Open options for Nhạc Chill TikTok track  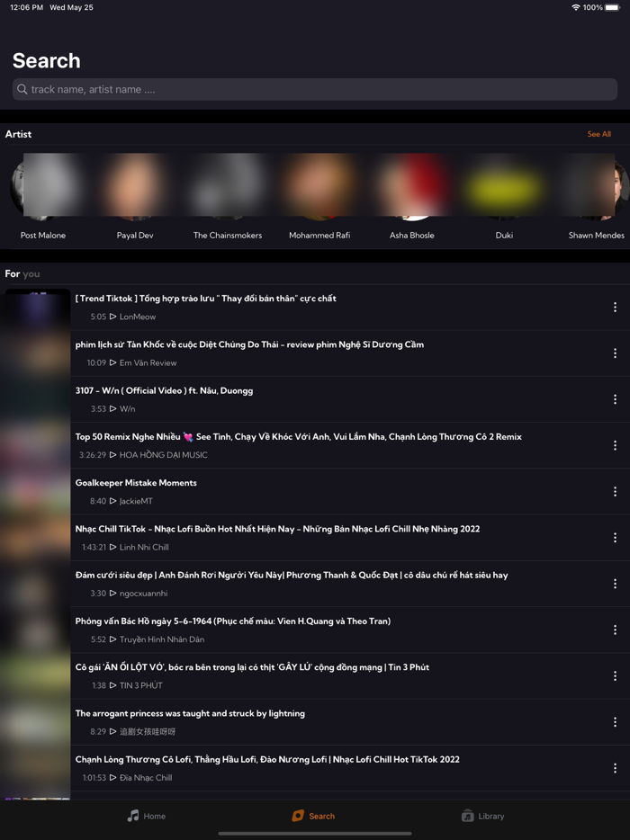click(615, 537)
